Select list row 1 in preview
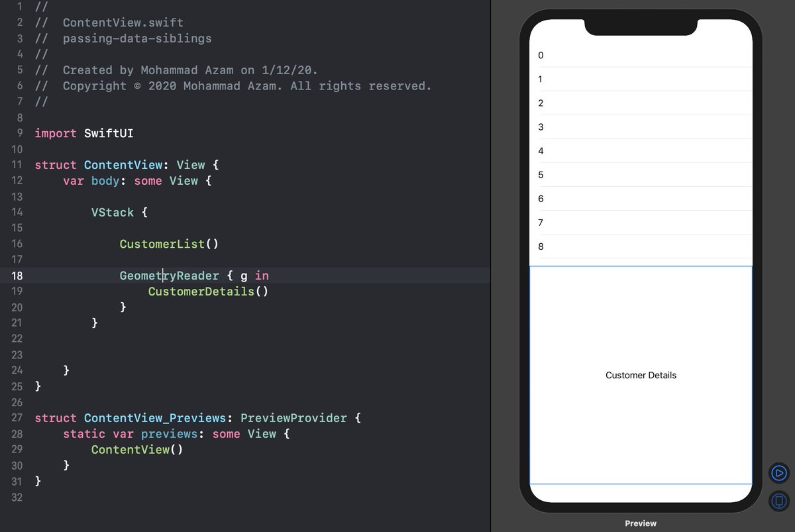This screenshot has height=532, width=795. [641, 79]
